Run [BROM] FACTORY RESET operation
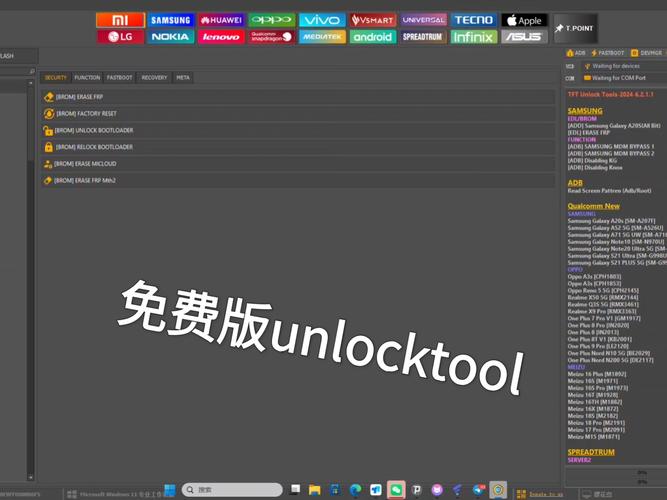The width and height of the screenshot is (667, 500). click(298, 114)
